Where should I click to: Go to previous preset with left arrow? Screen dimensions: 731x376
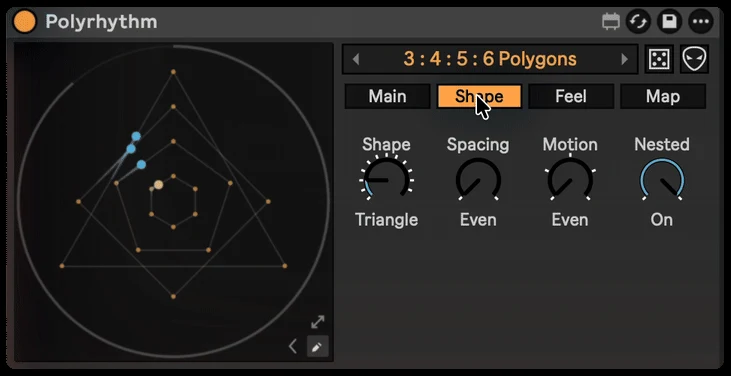356,59
